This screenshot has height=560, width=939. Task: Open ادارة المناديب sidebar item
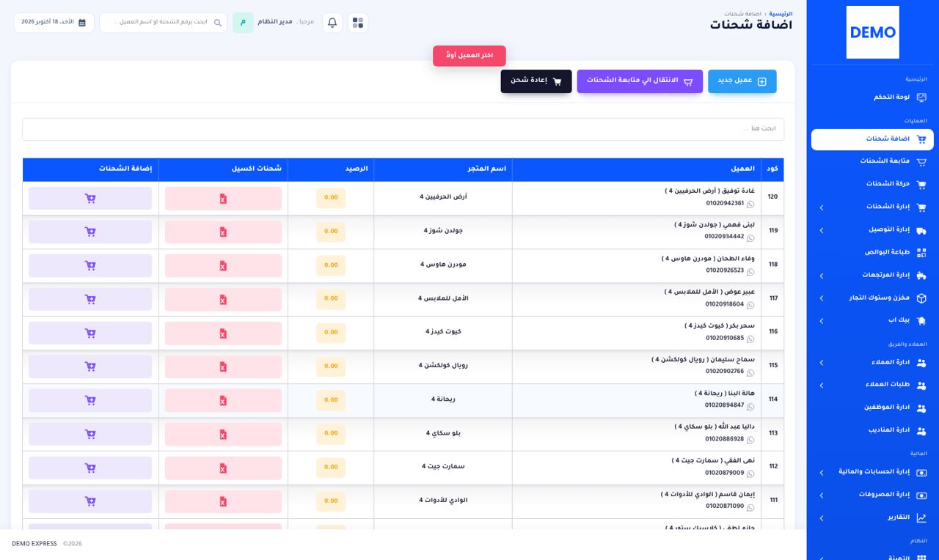[x=872, y=430]
